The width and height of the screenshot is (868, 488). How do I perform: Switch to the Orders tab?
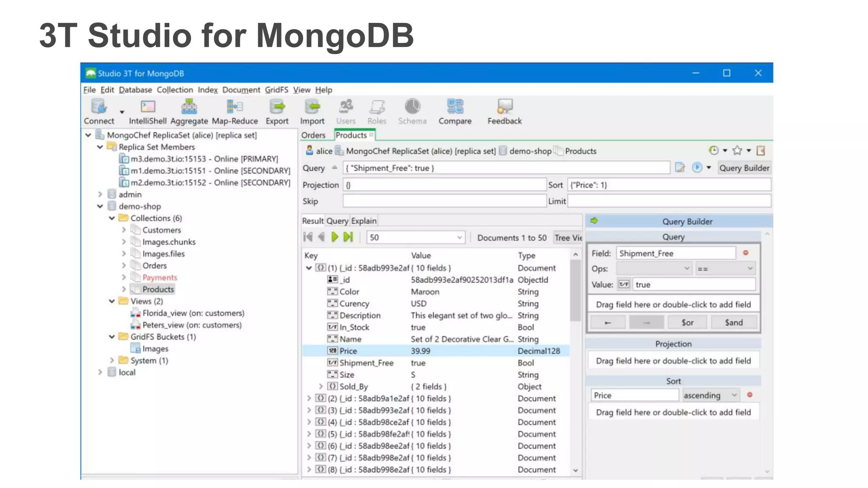313,135
